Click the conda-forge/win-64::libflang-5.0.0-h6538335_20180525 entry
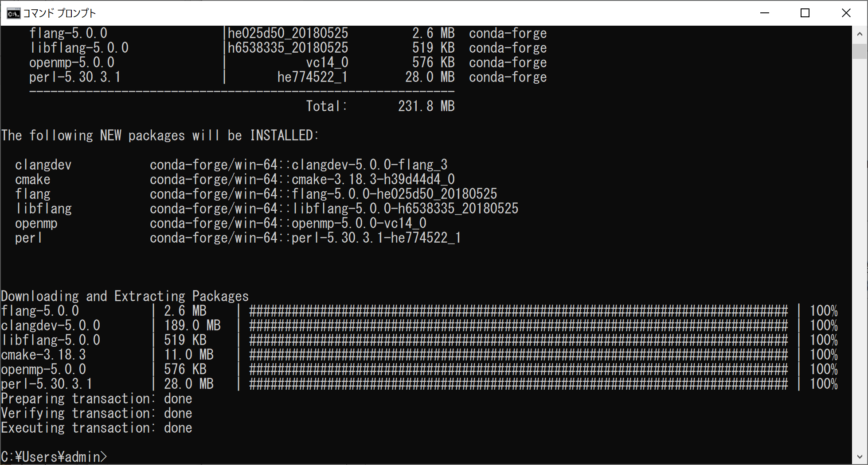This screenshot has height=465, width=868. coord(334,209)
